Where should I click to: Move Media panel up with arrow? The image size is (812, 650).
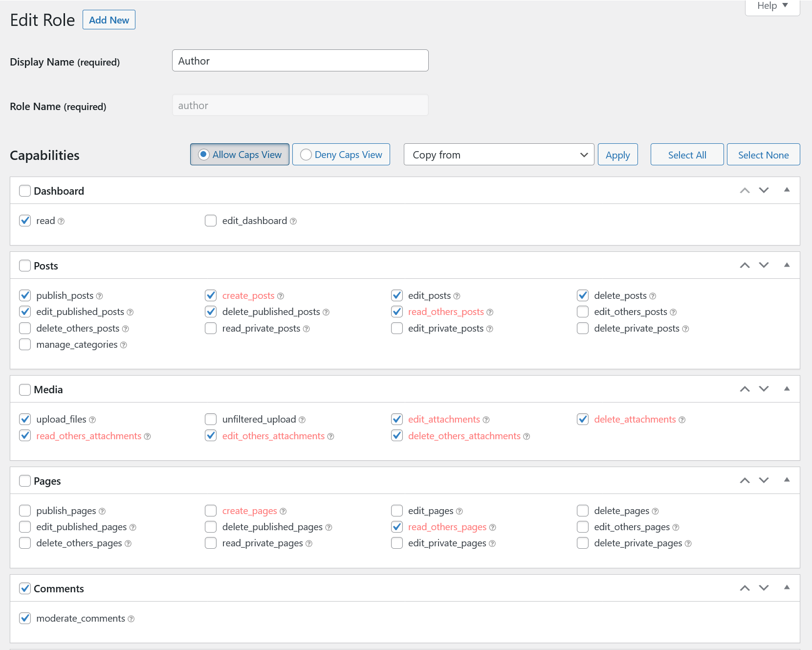point(745,389)
